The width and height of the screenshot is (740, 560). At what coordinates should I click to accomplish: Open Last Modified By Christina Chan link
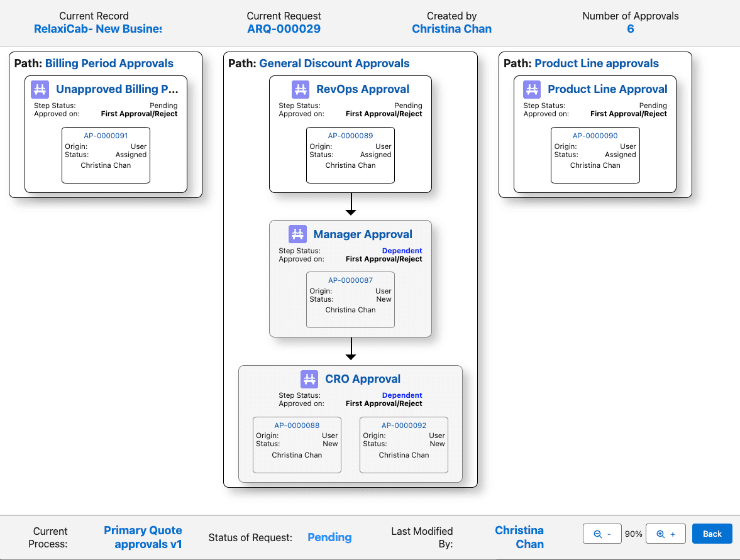[519, 537]
